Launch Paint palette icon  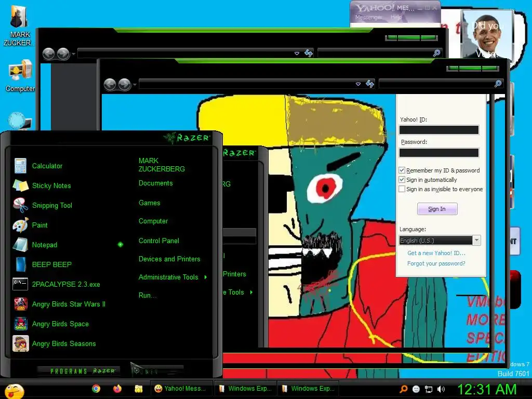[20, 225]
